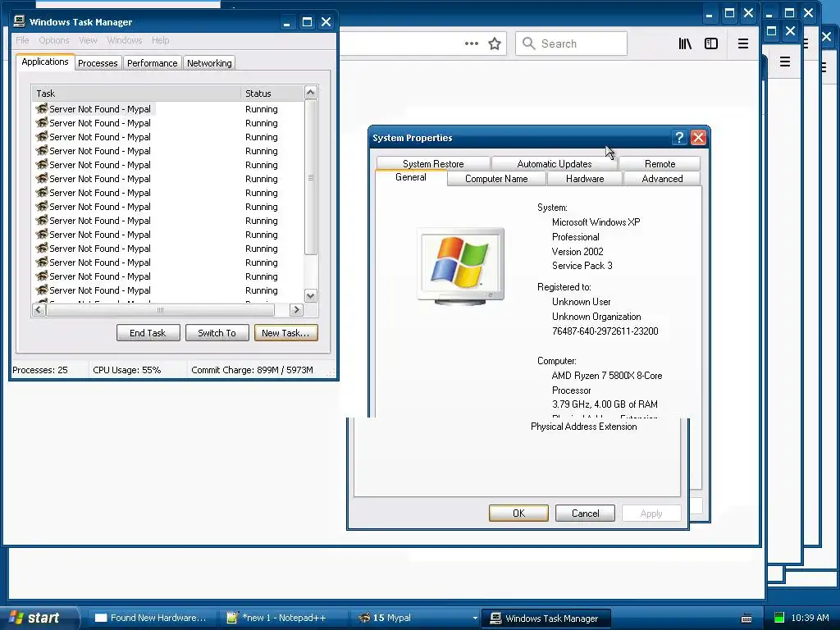Viewport: 840px width, 630px height.
Task: Click the horizontal scrollbar thumb in task list
Action: click(160, 309)
